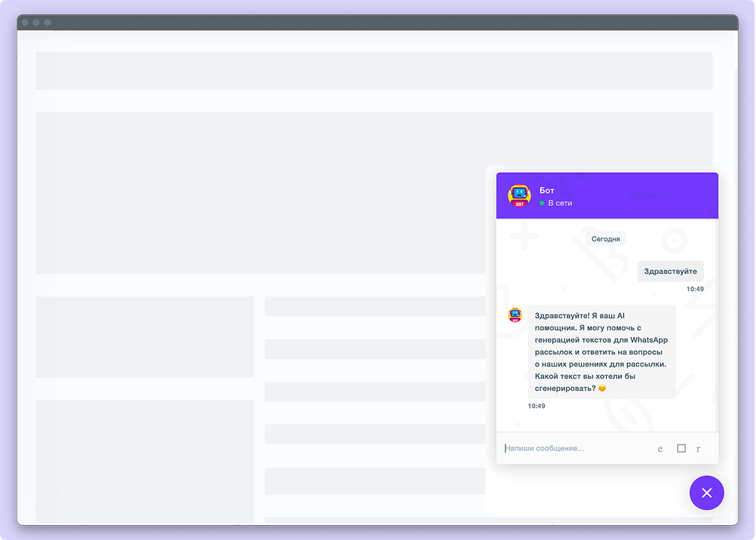
Task: Click the green online status dot
Action: pos(542,203)
